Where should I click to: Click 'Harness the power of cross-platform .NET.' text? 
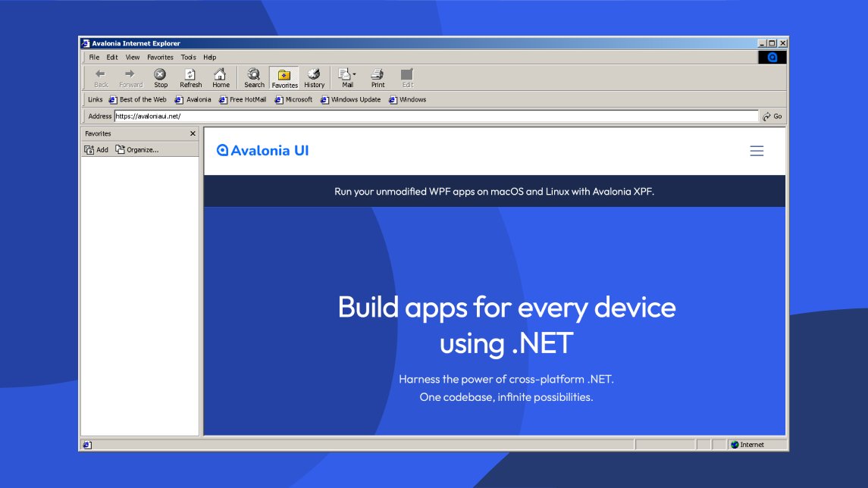pos(506,379)
